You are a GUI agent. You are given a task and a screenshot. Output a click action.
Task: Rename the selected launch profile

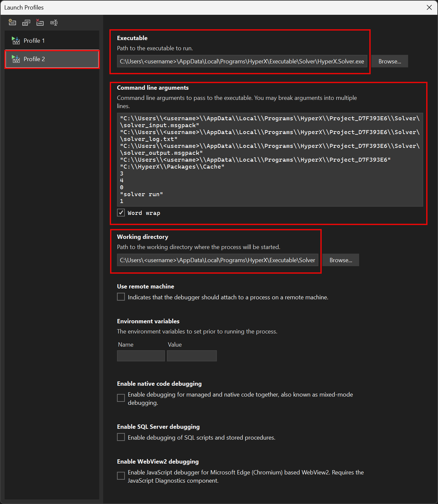tap(54, 22)
